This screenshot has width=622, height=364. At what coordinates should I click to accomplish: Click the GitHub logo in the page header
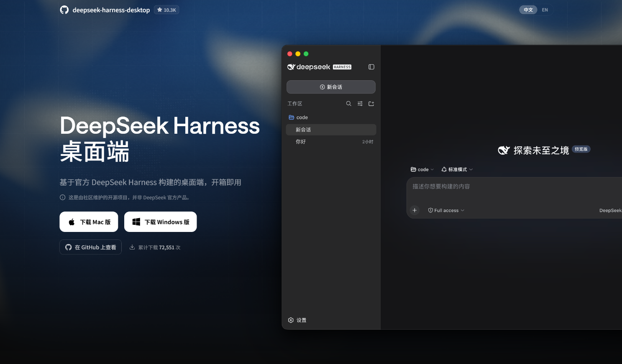pyautogui.click(x=64, y=10)
